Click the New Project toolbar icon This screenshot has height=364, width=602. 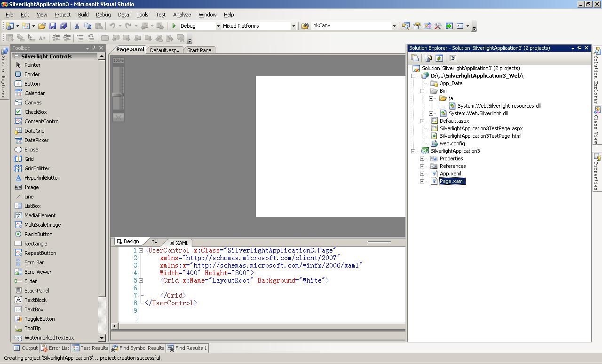(10, 26)
